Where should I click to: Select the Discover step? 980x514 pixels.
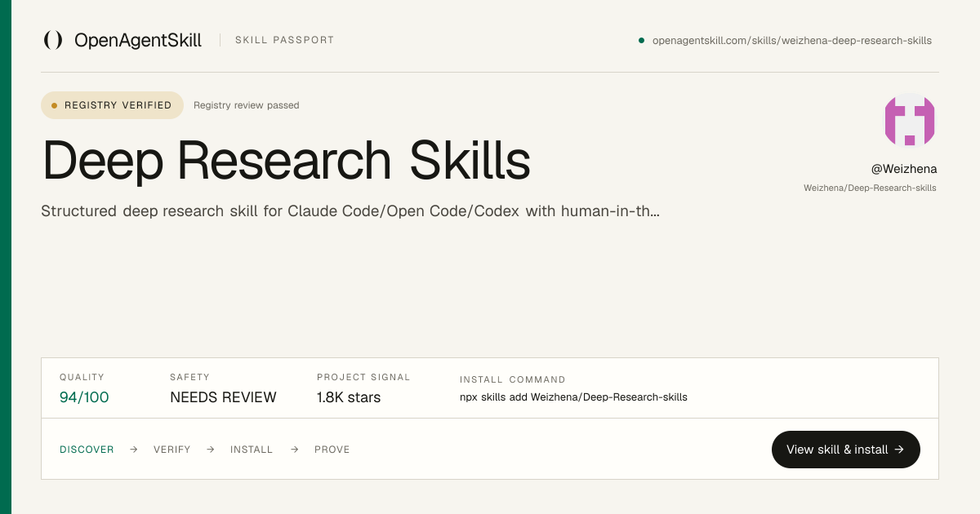[87, 450]
